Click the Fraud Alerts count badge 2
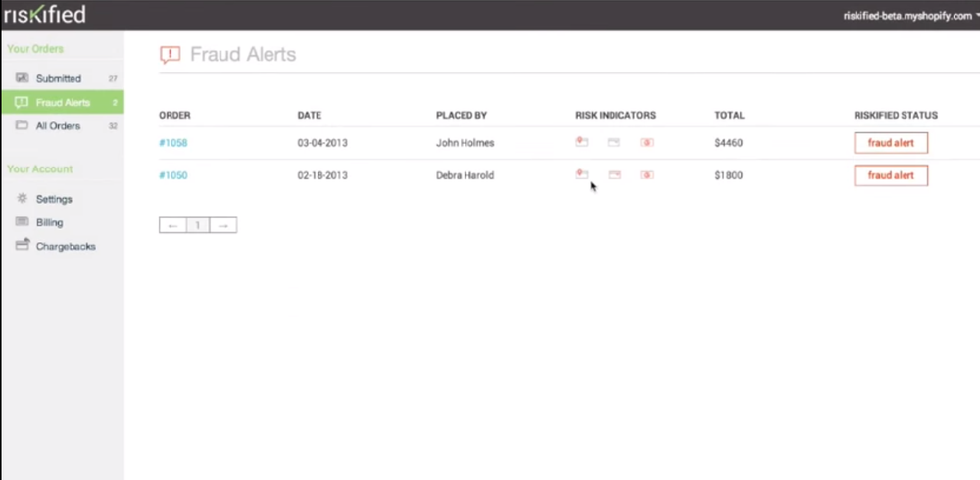The width and height of the screenshot is (980, 480). [115, 103]
